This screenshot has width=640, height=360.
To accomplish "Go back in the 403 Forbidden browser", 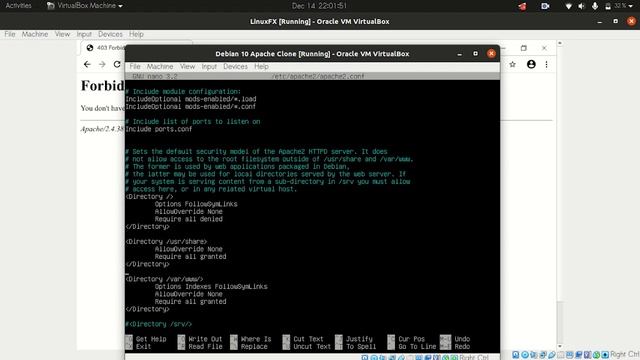I will pos(87,64).
